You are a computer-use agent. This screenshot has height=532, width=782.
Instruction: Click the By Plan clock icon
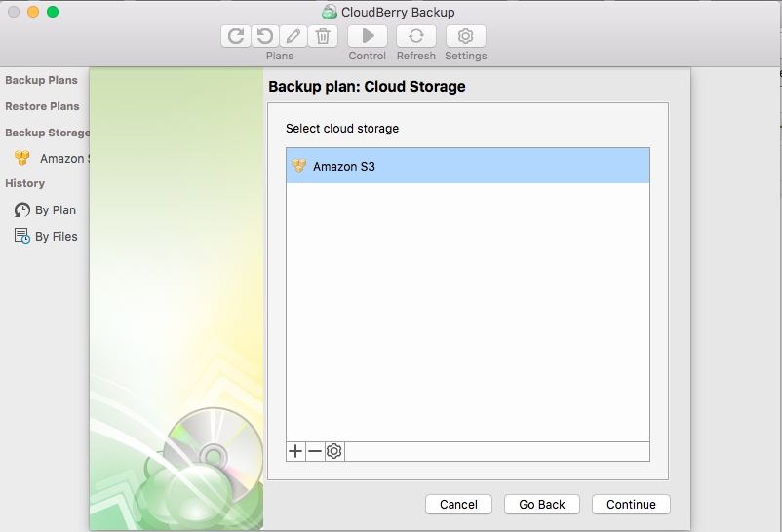pyautogui.click(x=22, y=209)
